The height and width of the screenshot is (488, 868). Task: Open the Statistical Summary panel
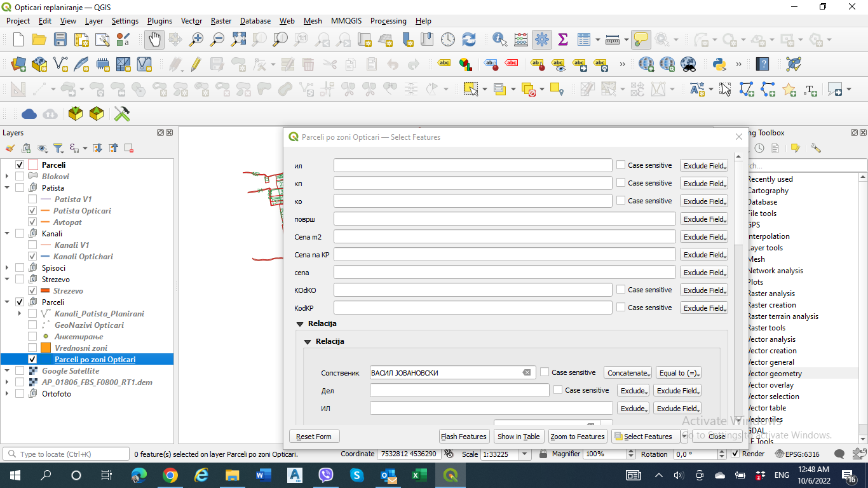(562, 39)
